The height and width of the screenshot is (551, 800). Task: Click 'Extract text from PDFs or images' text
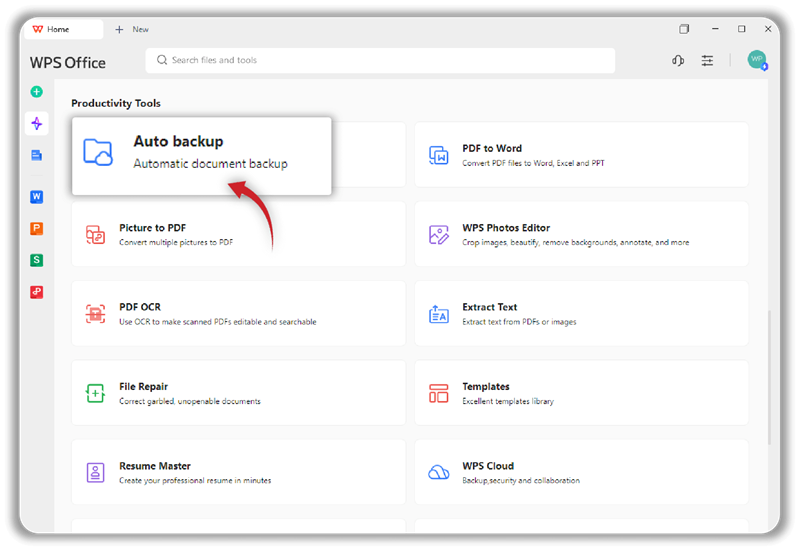519,322
